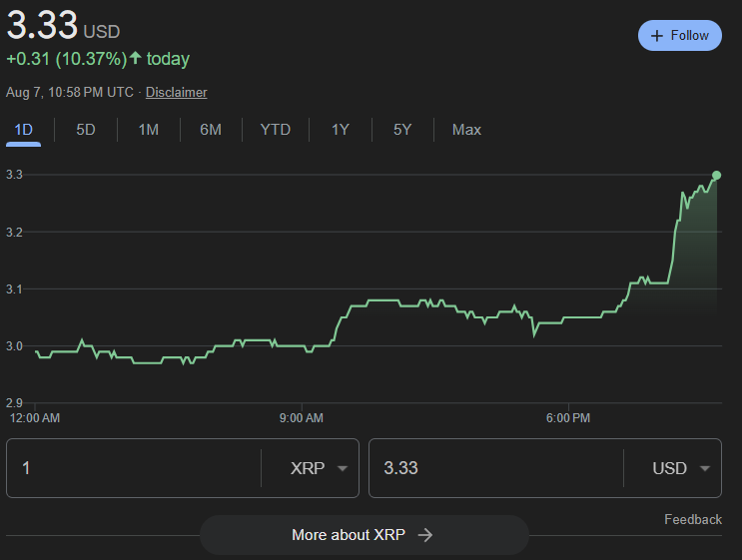
Task: Select the 1D time range tab
Action: pyautogui.click(x=23, y=130)
